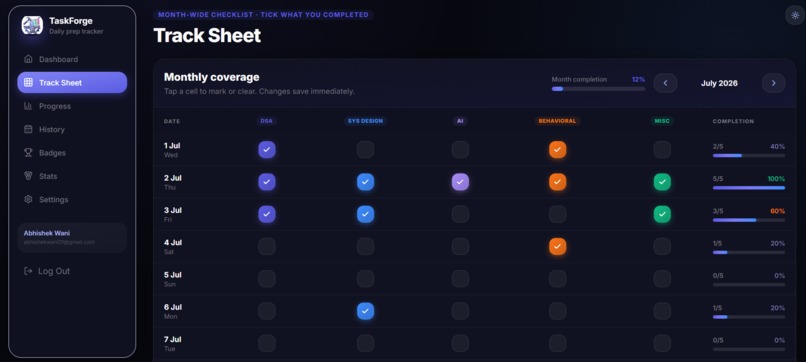Click the Badges trophy icon
Viewport: 806px width, 362px height.
click(x=29, y=153)
